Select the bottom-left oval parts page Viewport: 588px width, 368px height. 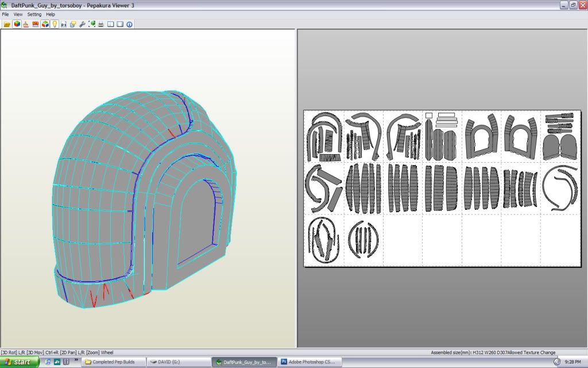tap(324, 240)
